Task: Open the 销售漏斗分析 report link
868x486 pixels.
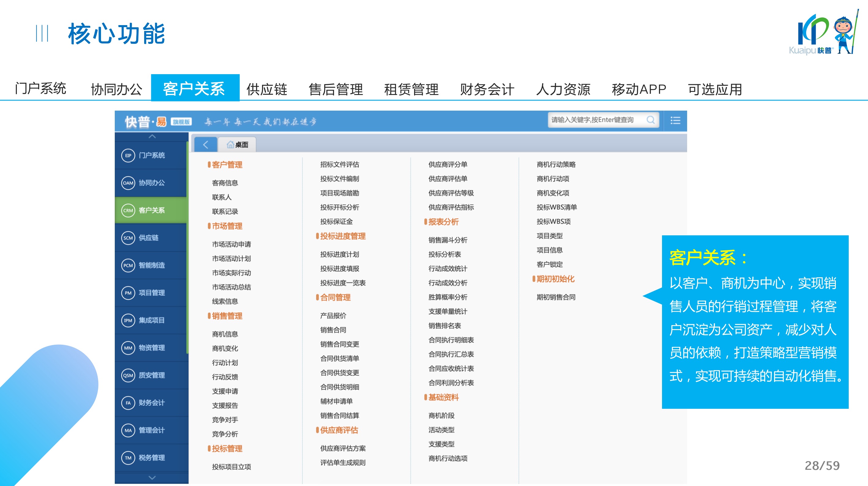Action: point(447,240)
